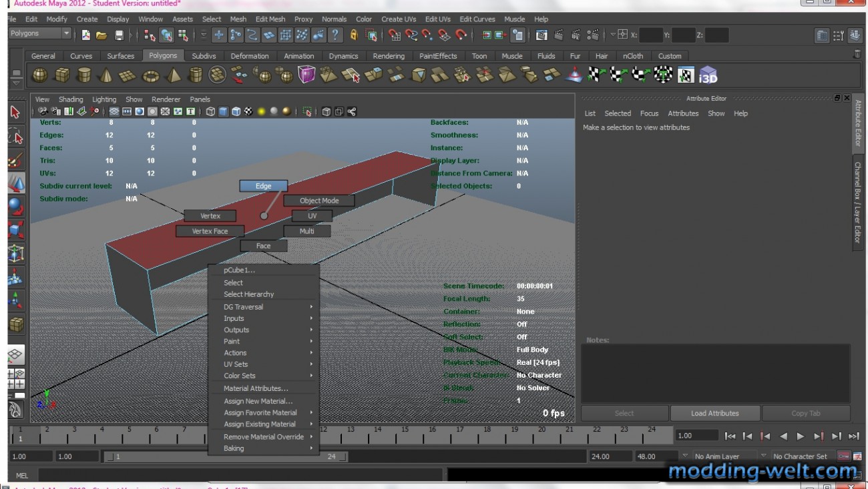Select the Paint Selection tool in toolbox
868x489 pixels.
(16, 160)
